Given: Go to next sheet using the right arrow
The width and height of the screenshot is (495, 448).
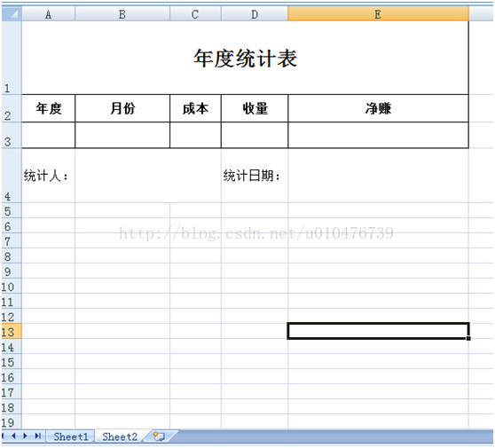Looking at the screenshot, I should 25,436.
